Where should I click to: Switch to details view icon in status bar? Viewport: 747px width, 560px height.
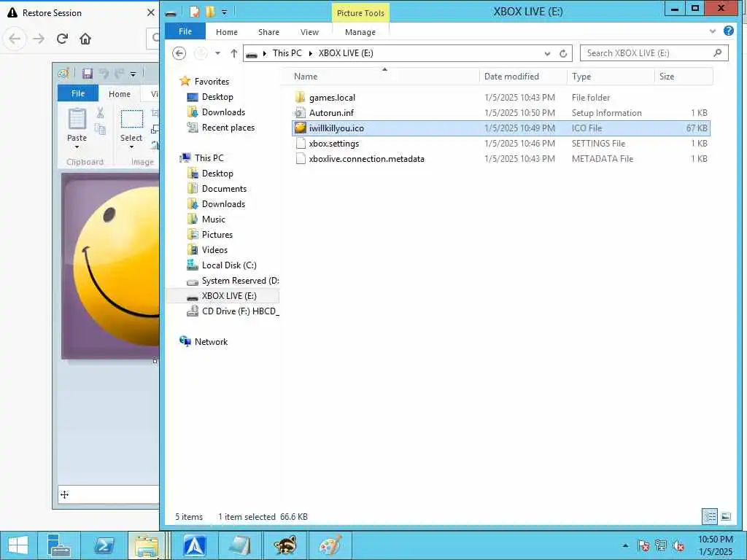(x=710, y=516)
